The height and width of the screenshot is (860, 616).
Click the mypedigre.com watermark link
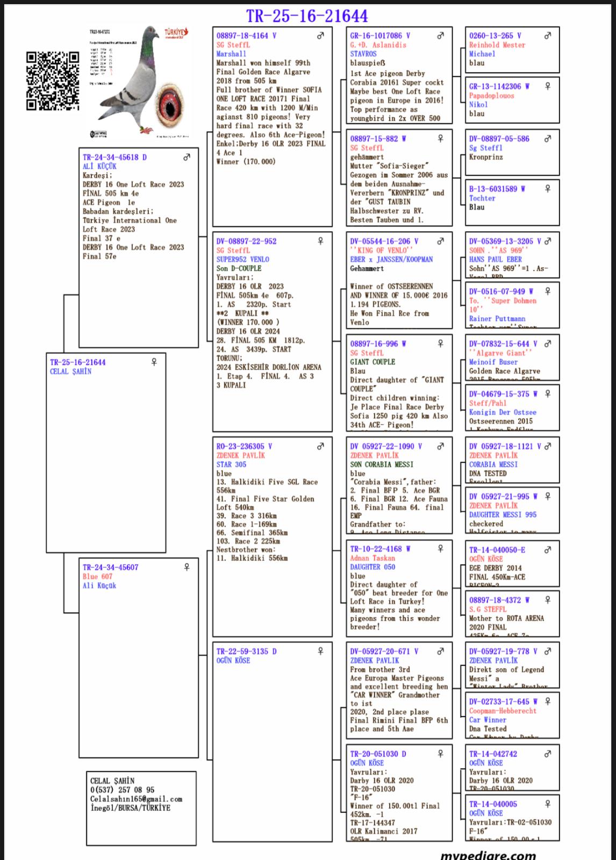(x=488, y=855)
